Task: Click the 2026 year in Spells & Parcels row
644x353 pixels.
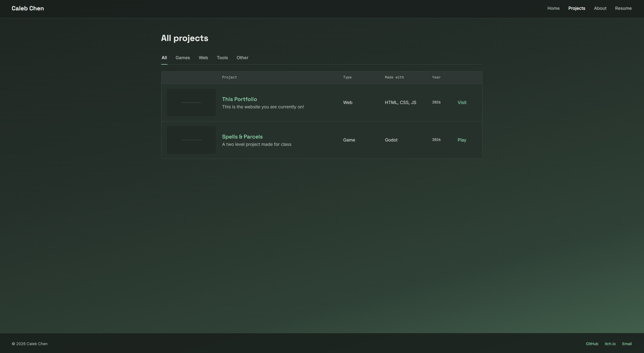Action: (436, 140)
